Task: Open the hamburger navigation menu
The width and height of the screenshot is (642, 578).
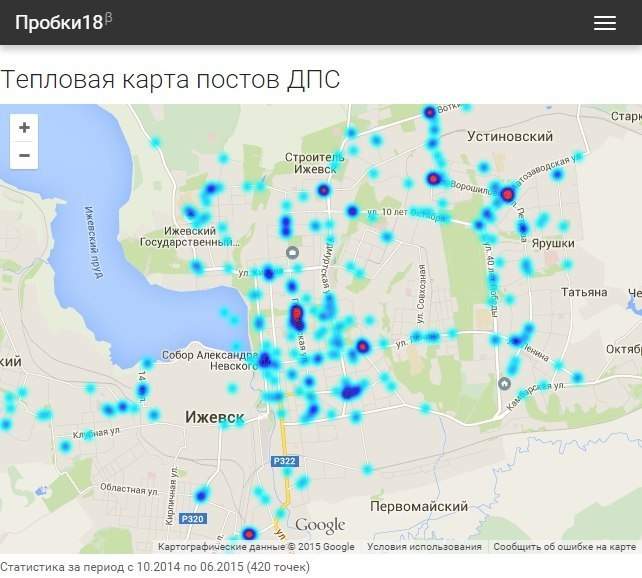Action: pos(605,23)
